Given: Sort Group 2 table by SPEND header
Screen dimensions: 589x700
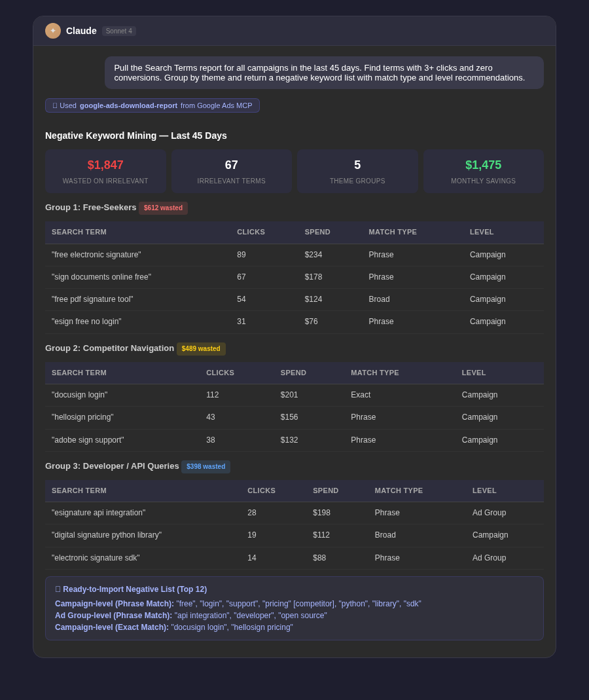Looking at the screenshot, I should 293,373.
